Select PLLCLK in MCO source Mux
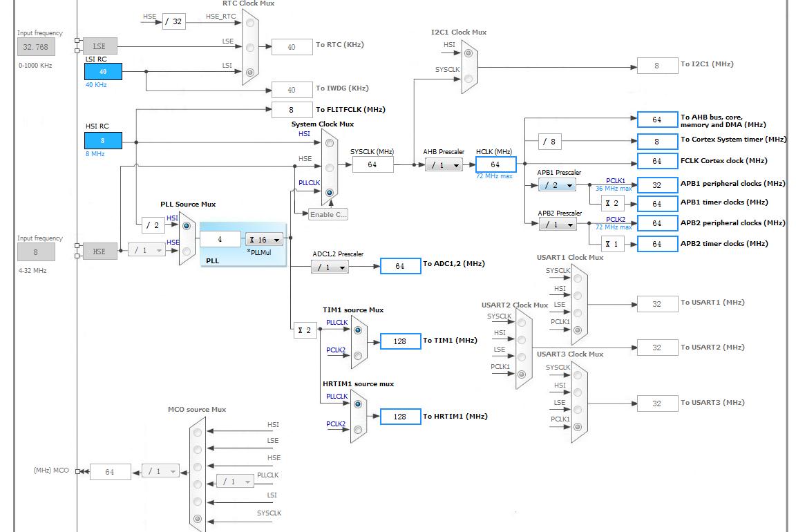 [198, 484]
